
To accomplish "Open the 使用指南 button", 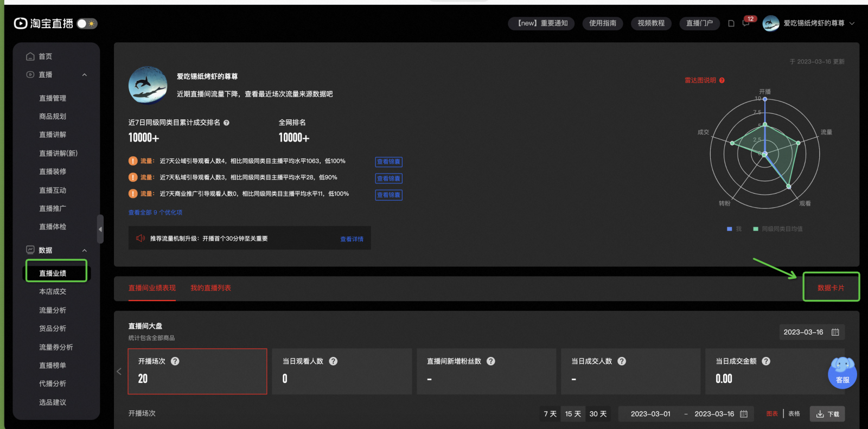I will [x=603, y=23].
